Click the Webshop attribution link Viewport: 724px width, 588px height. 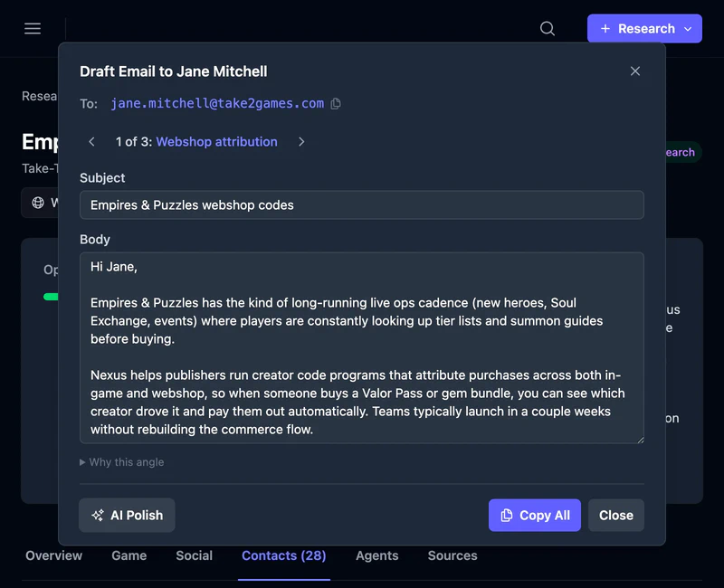tap(216, 142)
